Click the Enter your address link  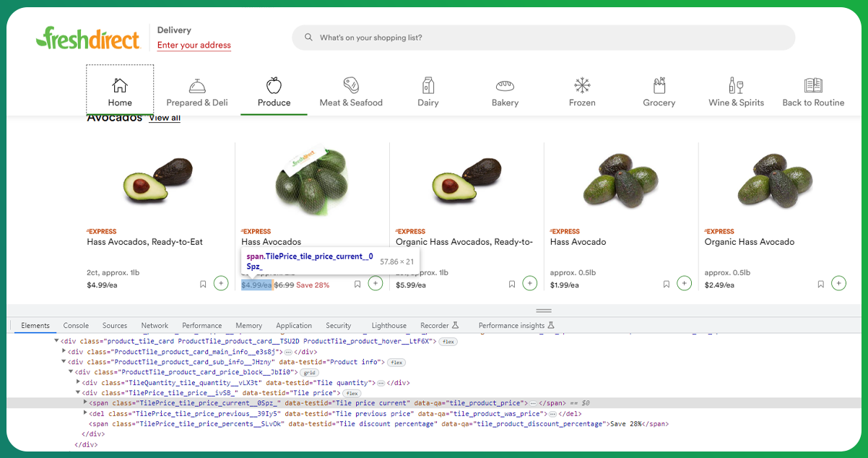point(194,45)
